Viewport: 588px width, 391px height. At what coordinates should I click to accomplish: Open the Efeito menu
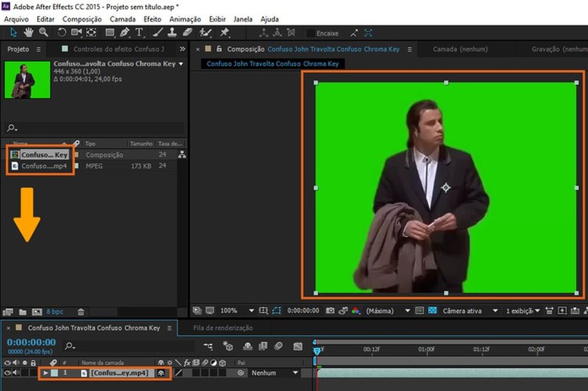pyautogui.click(x=152, y=19)
